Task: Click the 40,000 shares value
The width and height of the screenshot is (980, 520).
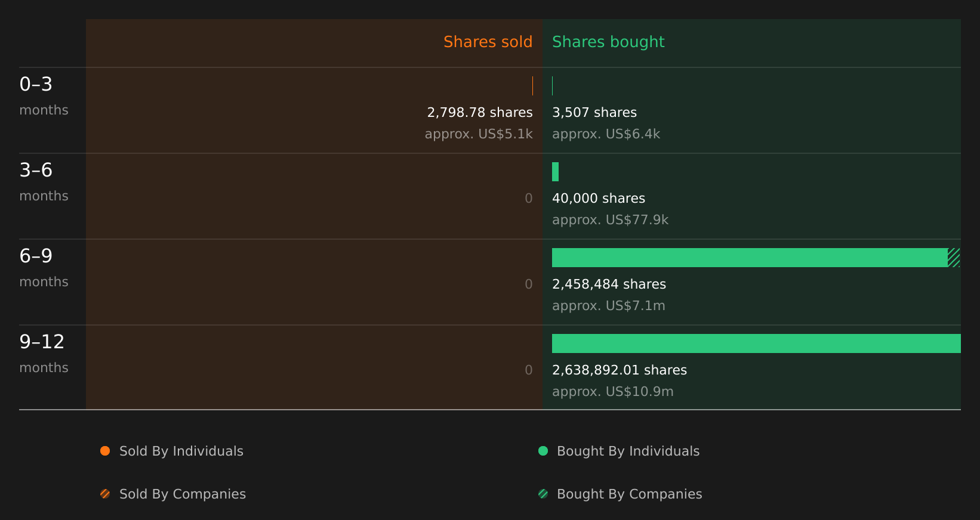Action: point(599,199)
